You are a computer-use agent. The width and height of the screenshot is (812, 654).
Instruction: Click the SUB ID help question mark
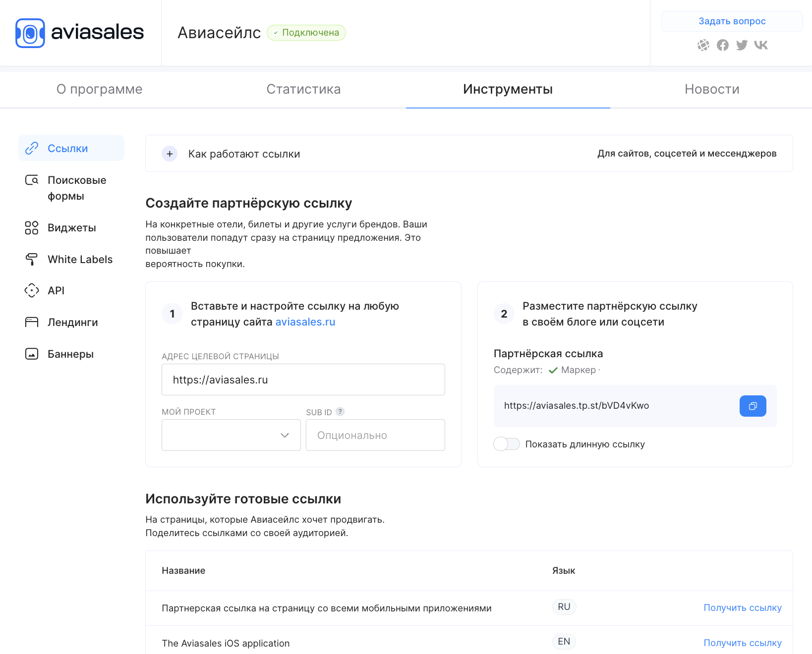click(340, 411)
